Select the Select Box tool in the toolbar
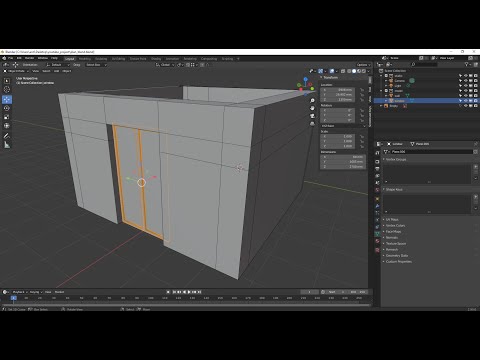Viewport: 480px width, 360px height. (7, 81)
